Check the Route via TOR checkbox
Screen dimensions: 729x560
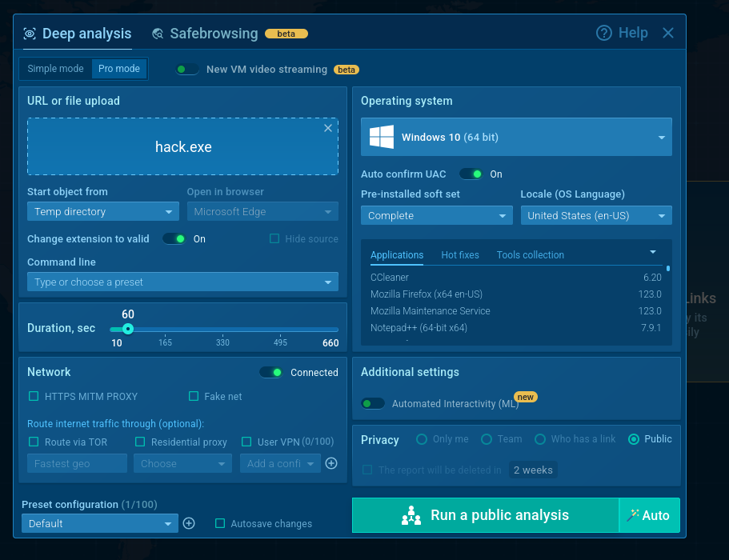(34, 442)
